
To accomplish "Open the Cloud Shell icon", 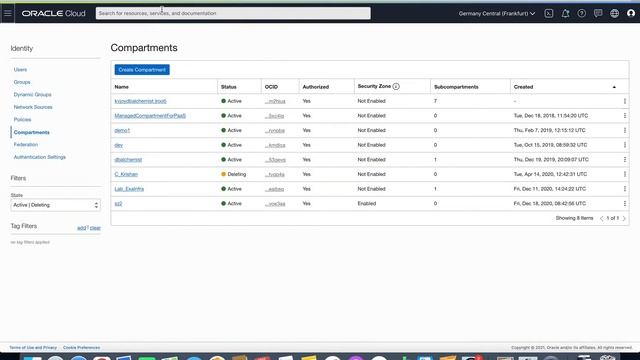I will [x=549, y=13].
